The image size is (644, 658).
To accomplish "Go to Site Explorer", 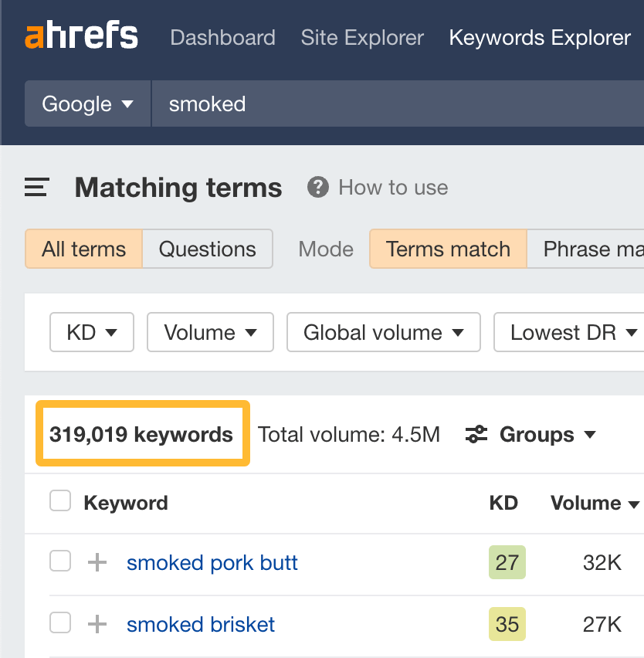I will coord(362,37).
